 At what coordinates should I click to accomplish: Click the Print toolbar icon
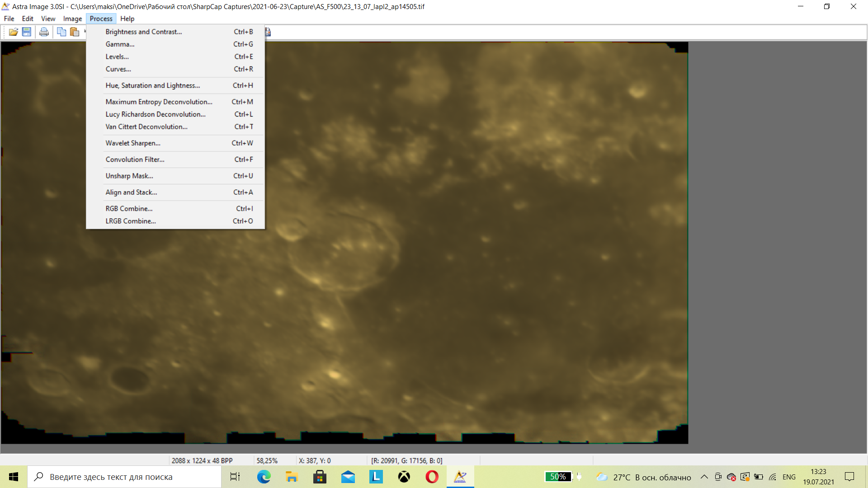[44, 32]
